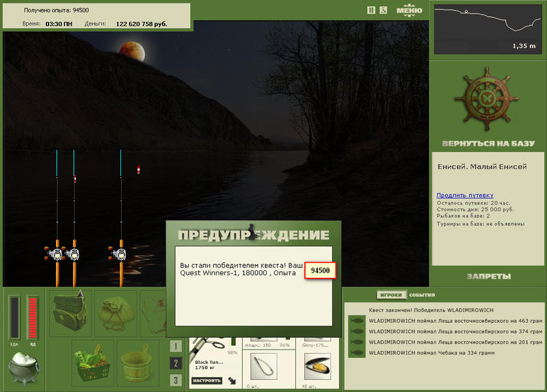Select tackle slot 2

click(176, 363)
